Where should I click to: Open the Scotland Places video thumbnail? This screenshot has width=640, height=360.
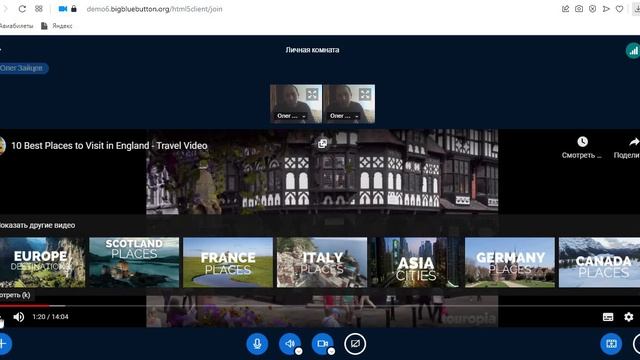tap(134, 262)
